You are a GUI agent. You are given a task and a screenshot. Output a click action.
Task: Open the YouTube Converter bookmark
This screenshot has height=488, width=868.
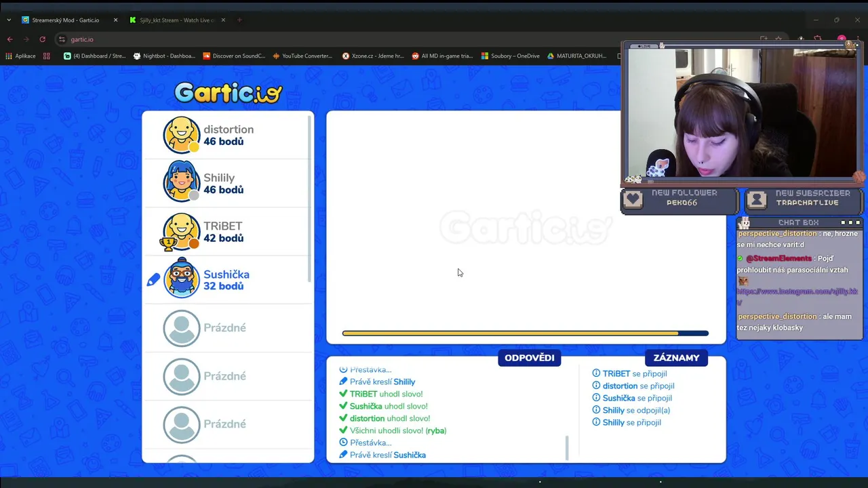click(x=302, y=56)
